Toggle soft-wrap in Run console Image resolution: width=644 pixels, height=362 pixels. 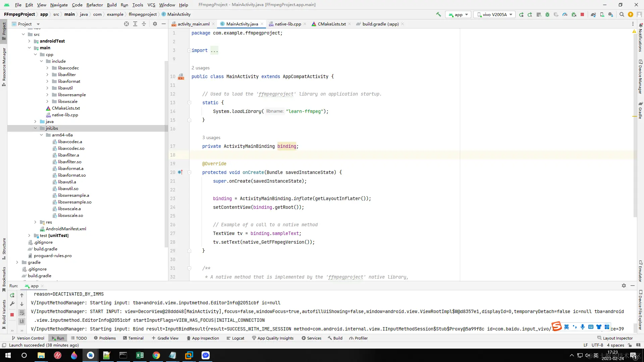(22, 313)
